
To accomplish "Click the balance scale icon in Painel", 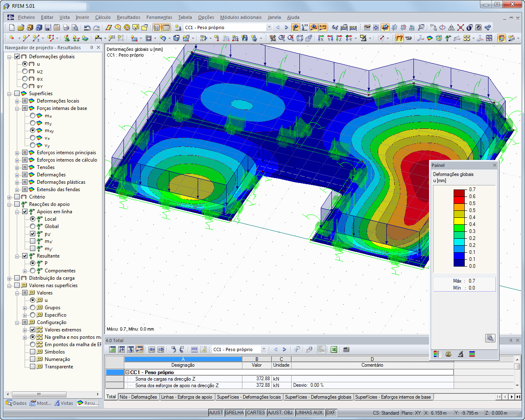I will (x=448, y=354).
